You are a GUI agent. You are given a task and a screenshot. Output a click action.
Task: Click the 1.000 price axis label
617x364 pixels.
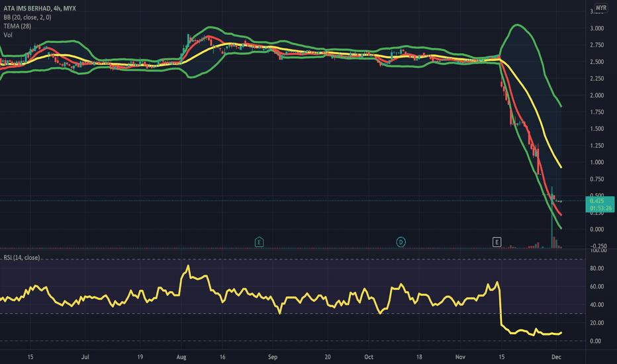(x=597, y=162)
